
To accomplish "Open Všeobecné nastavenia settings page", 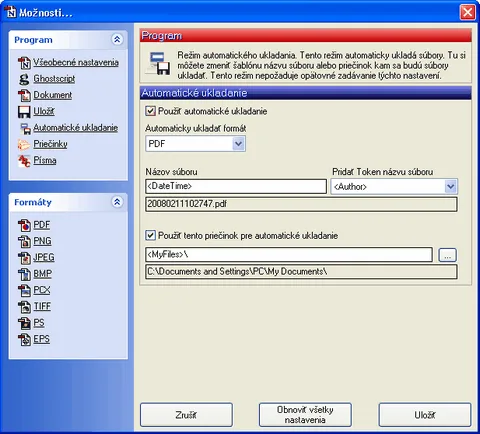I will click(x=76, y=62).
